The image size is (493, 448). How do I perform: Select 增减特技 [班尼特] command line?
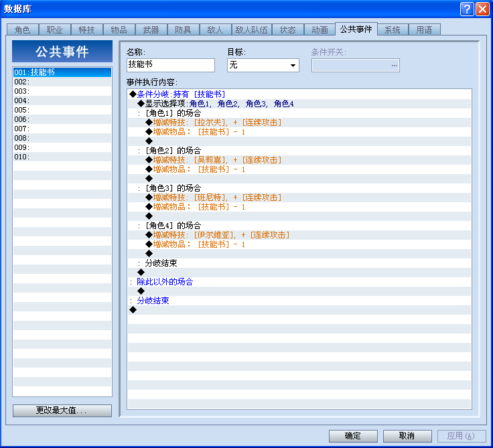299,198
